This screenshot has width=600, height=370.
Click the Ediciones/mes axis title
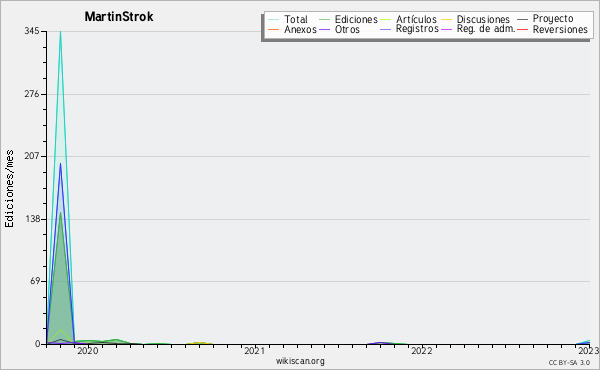9,189
